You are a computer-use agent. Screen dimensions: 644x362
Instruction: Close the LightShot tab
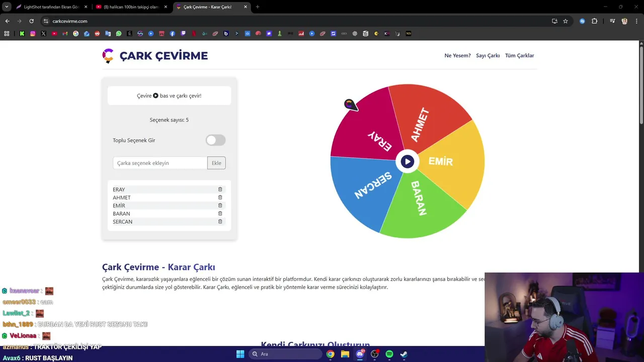pyautogui.click(x=86, y=7)
